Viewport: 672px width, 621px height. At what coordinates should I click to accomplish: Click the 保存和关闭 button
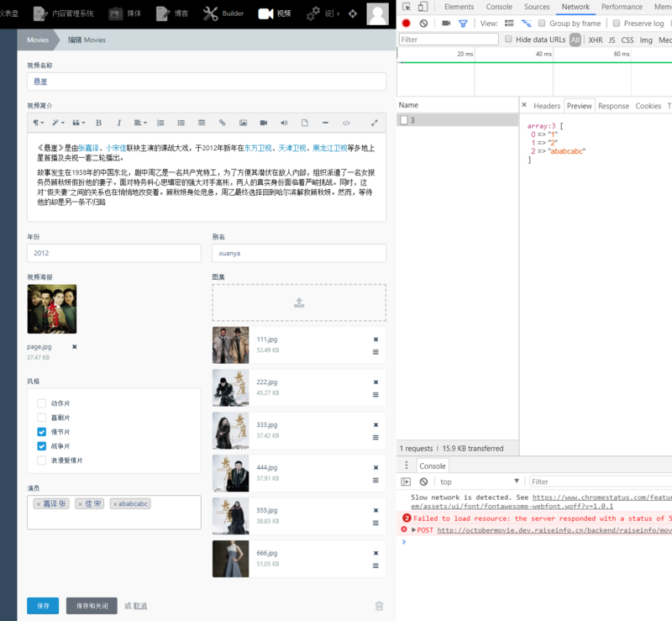pos(92,606)
